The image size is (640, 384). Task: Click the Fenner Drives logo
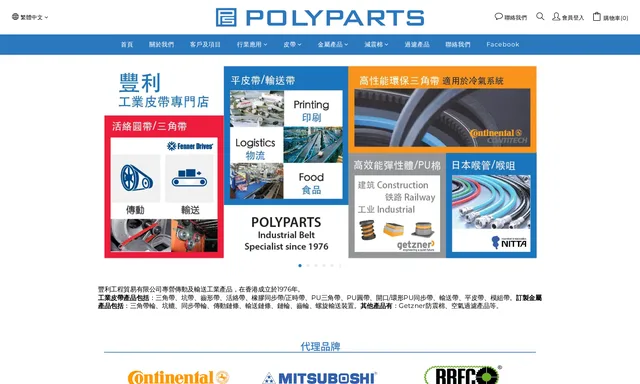pos(190,146)
